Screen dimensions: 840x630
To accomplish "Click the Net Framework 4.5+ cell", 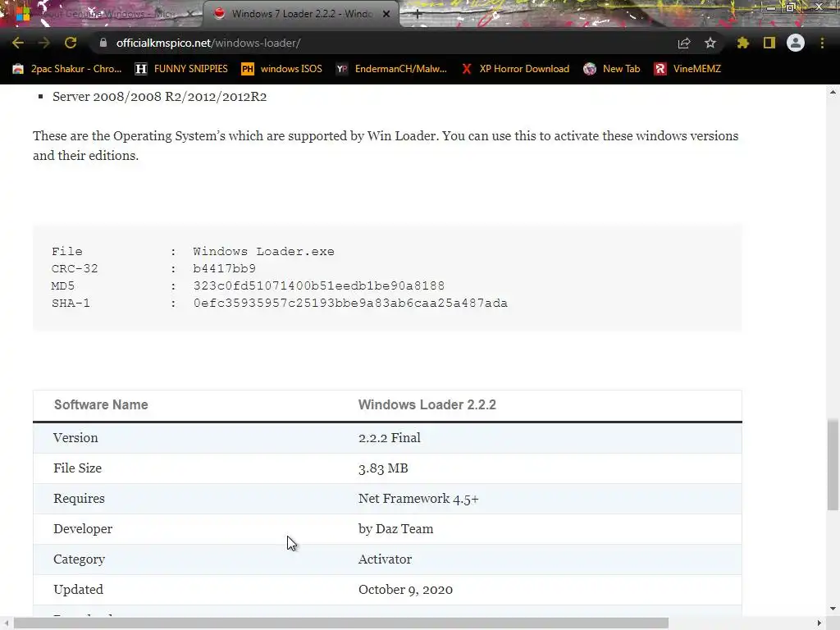I will (x=418, y=498).
